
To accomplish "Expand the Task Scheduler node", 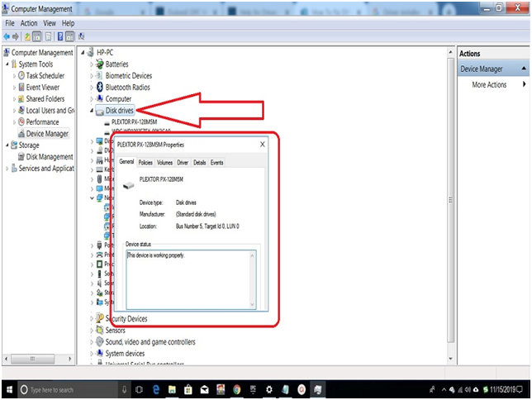I will pyautogui.click(x=14, y=76).
